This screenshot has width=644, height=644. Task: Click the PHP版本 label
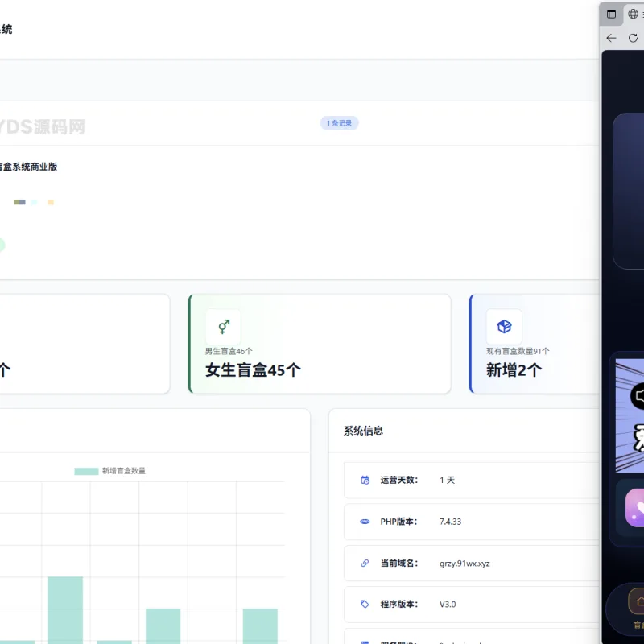point(398,522)
